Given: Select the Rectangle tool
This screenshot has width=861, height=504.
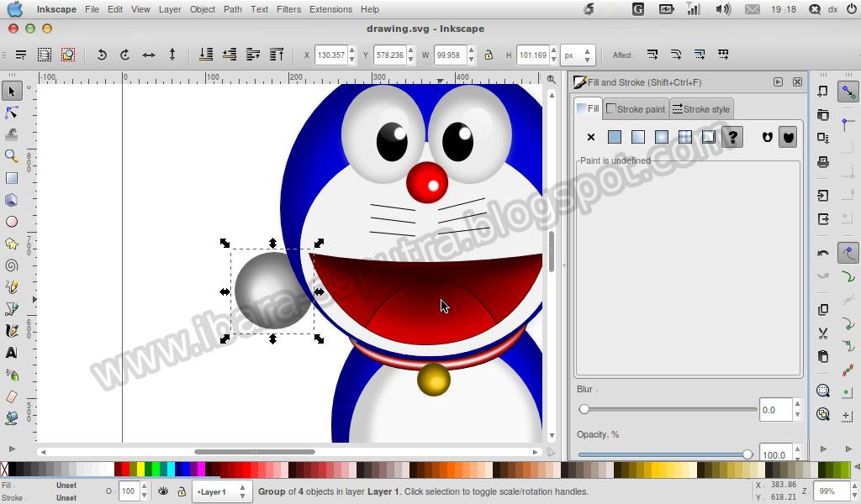Looking at the screenshot, I should pyautogui.click(x=12, y=178).
